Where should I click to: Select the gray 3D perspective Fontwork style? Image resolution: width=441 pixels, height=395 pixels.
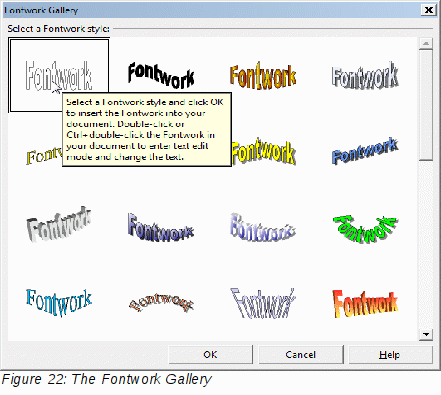59,224
